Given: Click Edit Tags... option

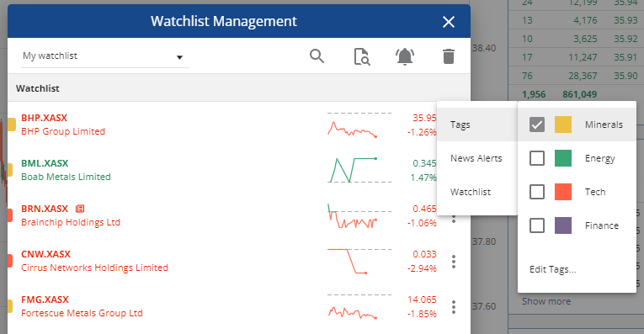Looking at the screenshot, I should point(553,269).
